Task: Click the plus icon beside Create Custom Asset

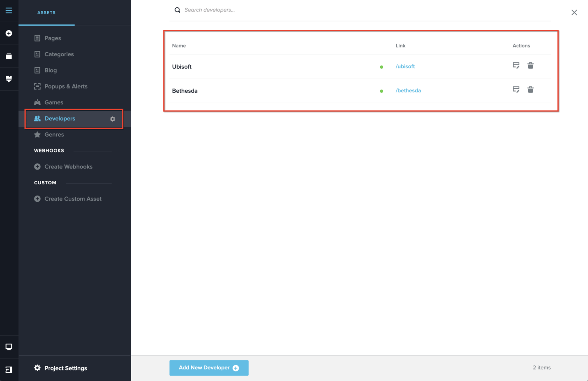Action: (x=37, y=199)
